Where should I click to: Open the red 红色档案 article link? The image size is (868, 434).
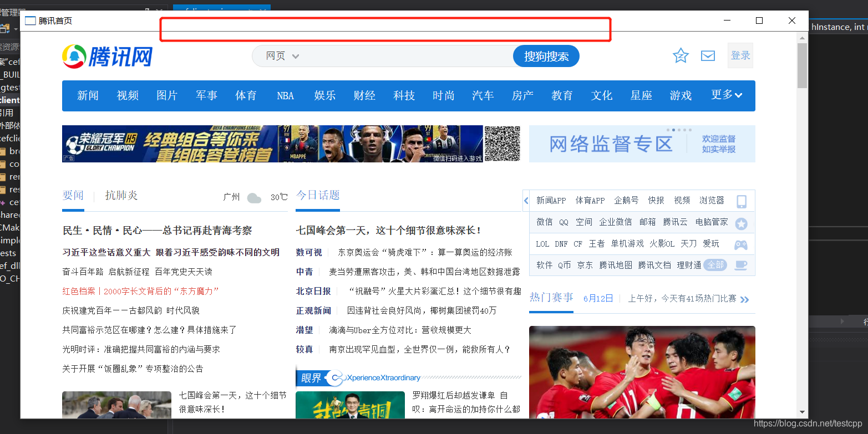click(x=141, y=291)
